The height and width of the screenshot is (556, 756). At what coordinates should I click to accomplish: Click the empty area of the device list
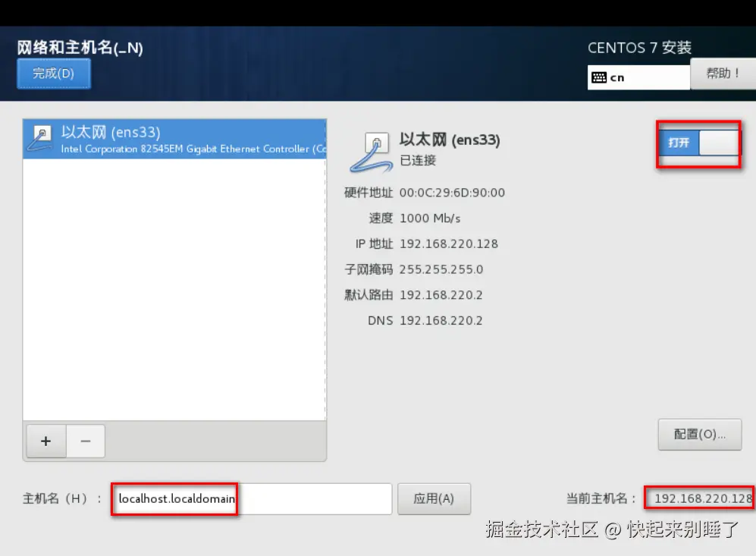tap(174, 289)
